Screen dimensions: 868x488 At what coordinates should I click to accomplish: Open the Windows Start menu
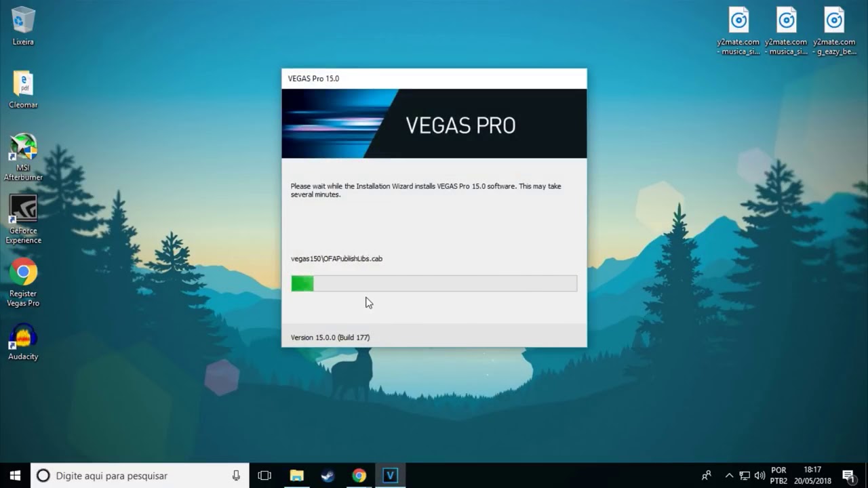pyautogui.click(x=15, y=476)
